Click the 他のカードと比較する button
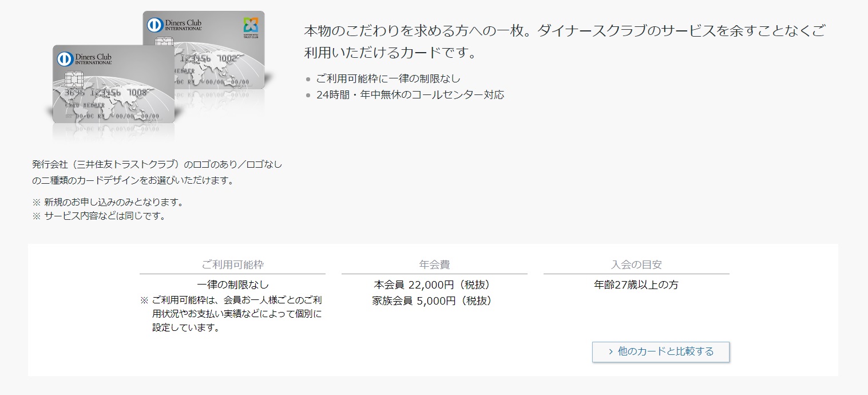Viewport: 868px width, 395px height. 661,351
